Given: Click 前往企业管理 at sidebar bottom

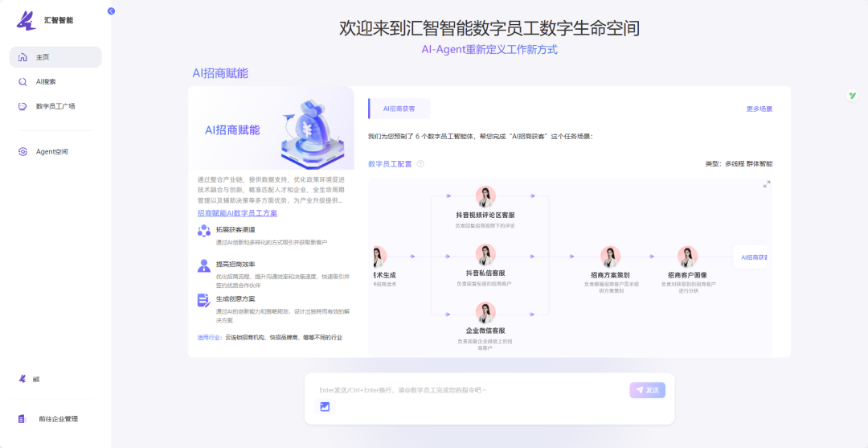Looking at the screenshot, I should point(58,419).
